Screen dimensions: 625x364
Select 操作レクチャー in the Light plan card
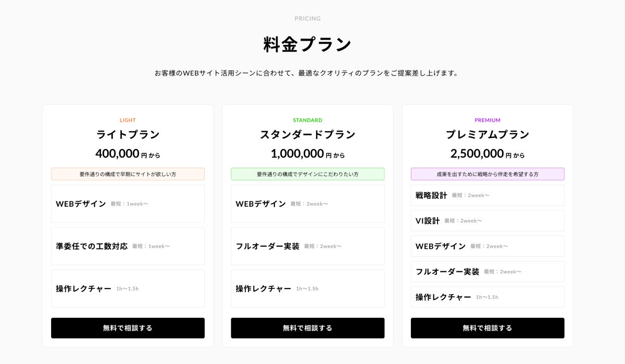[128, 288]
